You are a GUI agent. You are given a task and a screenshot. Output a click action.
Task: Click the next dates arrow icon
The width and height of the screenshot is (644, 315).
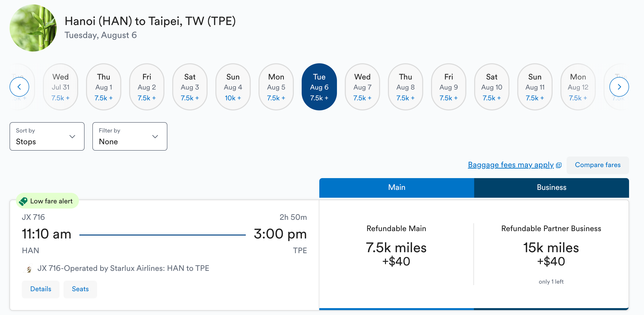point(619,87)
